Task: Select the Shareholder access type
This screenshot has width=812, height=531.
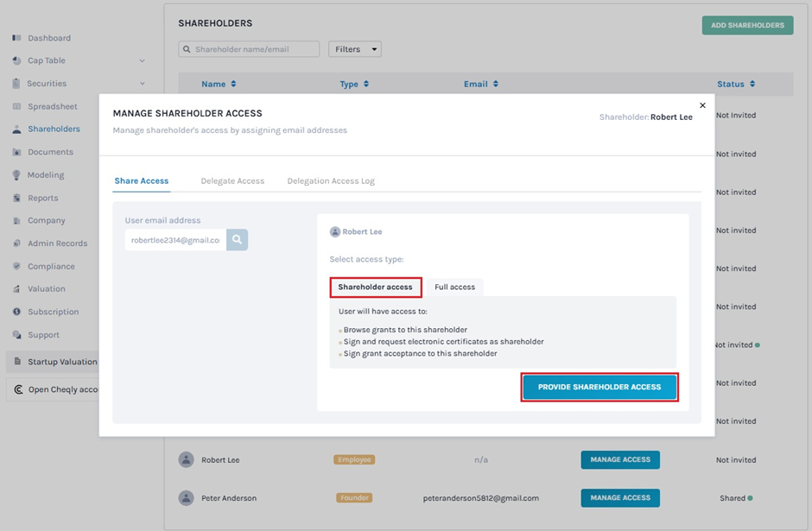Action: [375, 287]
